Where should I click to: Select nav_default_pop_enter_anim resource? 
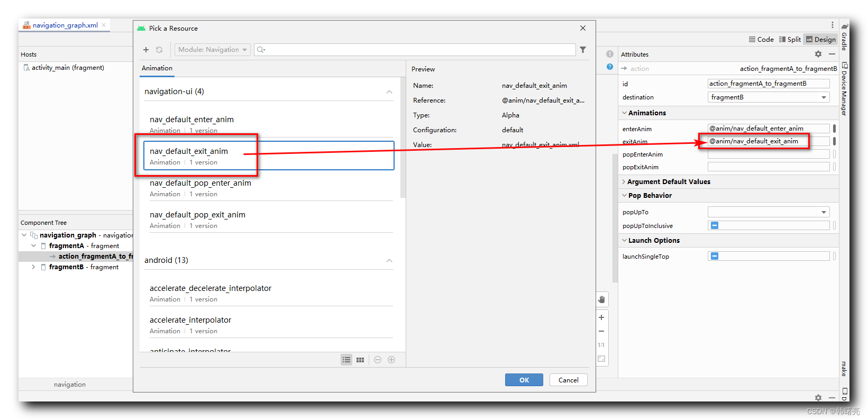tap(269, 188)
